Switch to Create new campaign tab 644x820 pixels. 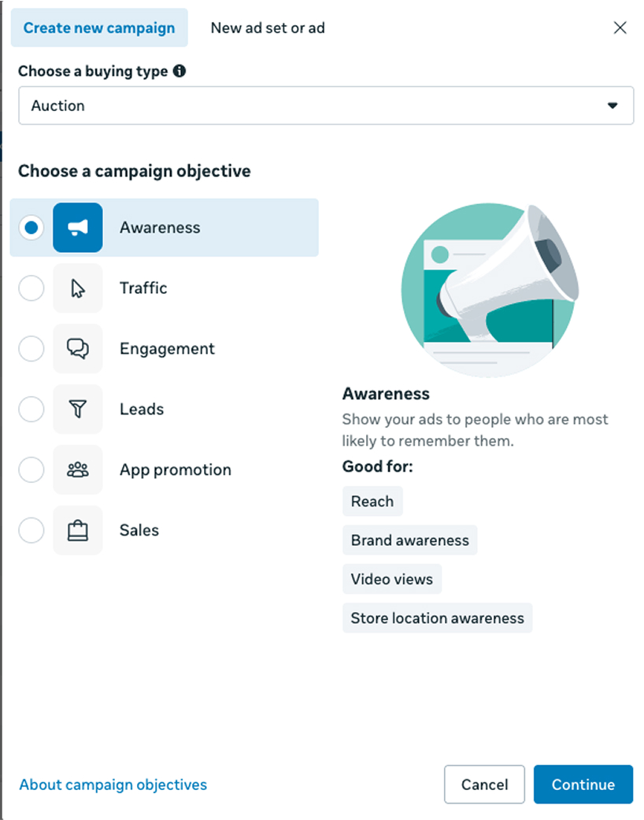pos(99,28)
